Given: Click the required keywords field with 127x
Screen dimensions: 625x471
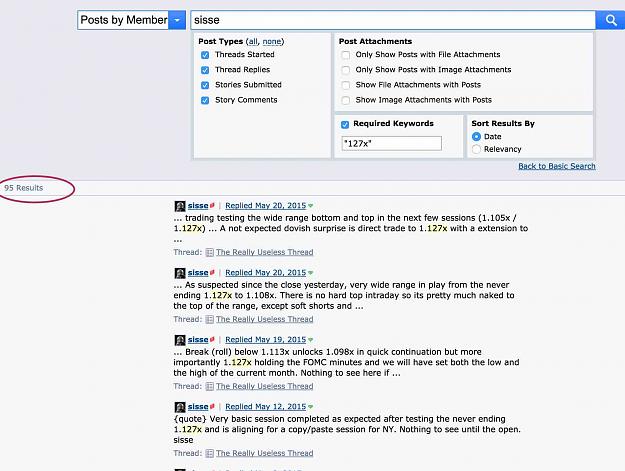Looking at the screenshot, I should pos(391,143).
